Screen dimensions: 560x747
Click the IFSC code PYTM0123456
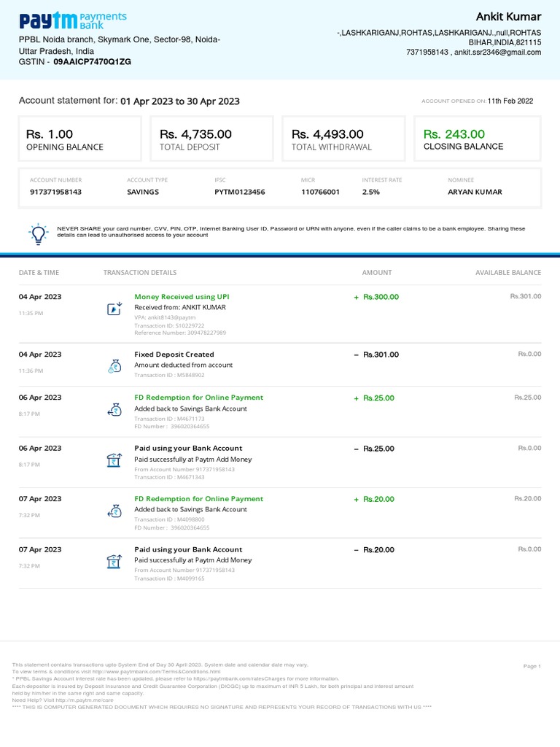coord(239,192)
